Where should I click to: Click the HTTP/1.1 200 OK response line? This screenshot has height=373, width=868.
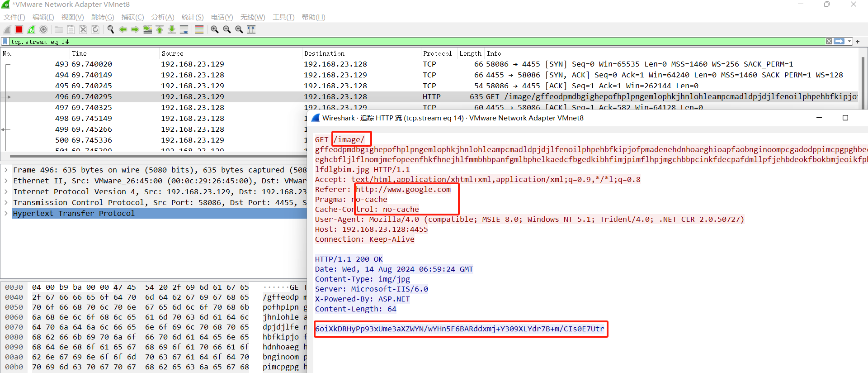coord(349,259)
